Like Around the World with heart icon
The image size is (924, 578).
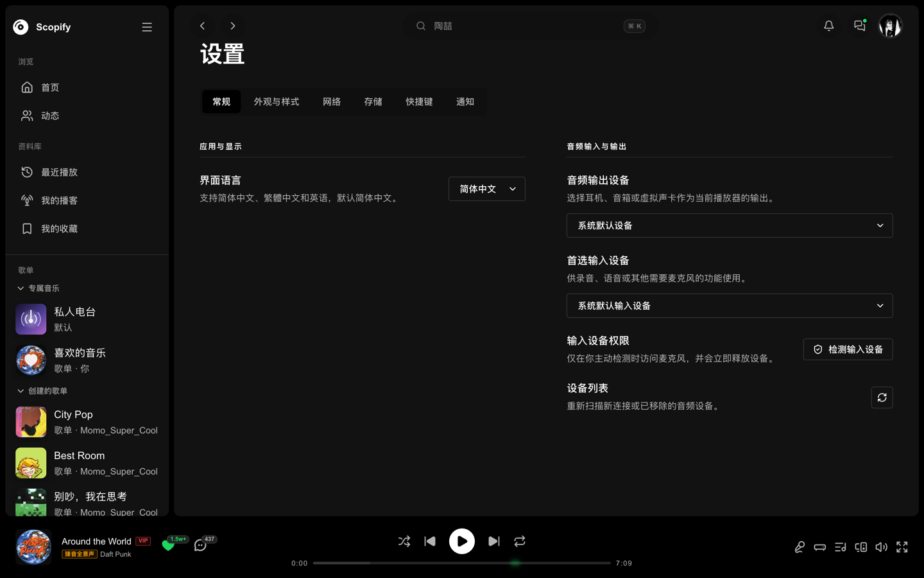click(x=168, y=545)
